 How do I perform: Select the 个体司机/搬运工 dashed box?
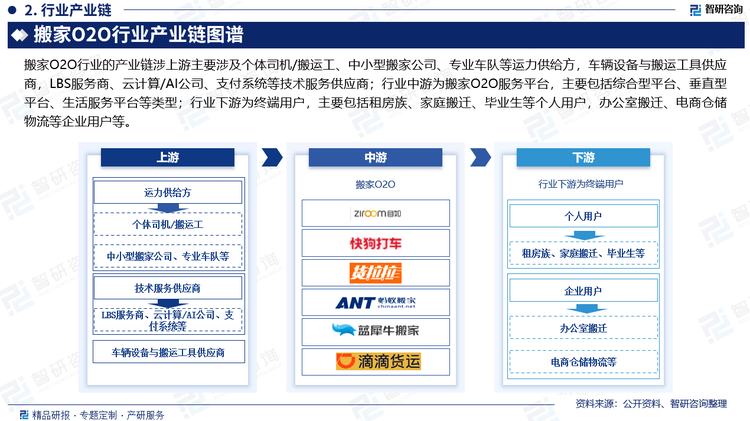168,224
